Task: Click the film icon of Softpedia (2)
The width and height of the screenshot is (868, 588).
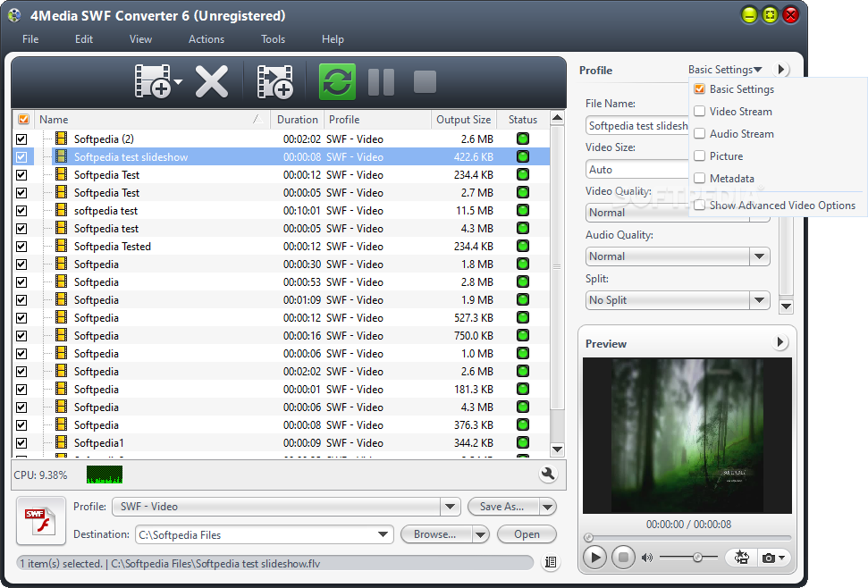Action: (62, 139)
